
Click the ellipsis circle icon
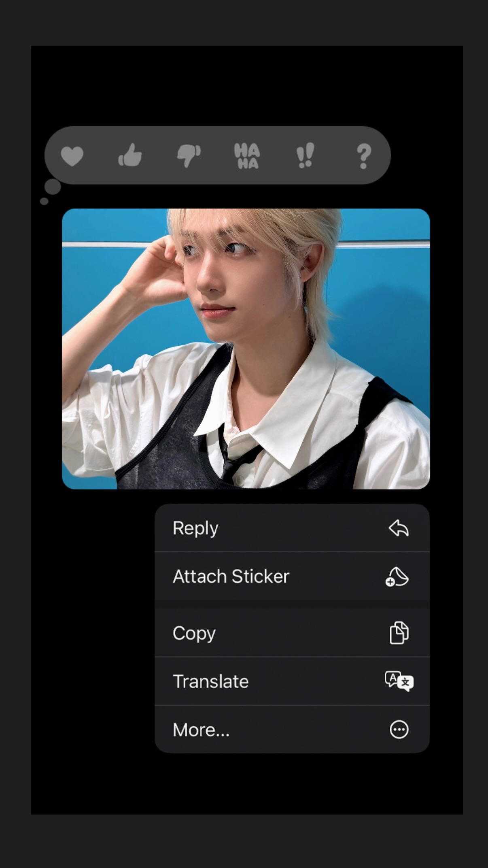tap(399, 730)
